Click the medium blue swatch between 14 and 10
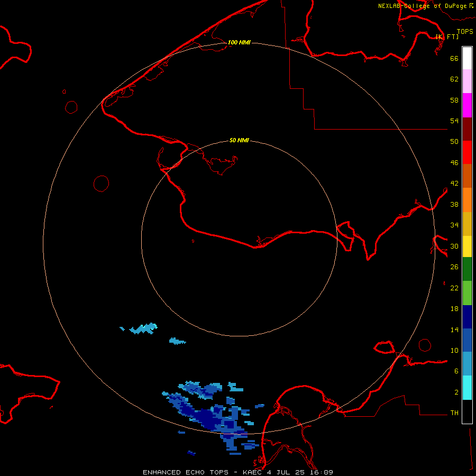The height and width of the screenshot is (476, 476). pyautogui.click(x=467, y=340)
